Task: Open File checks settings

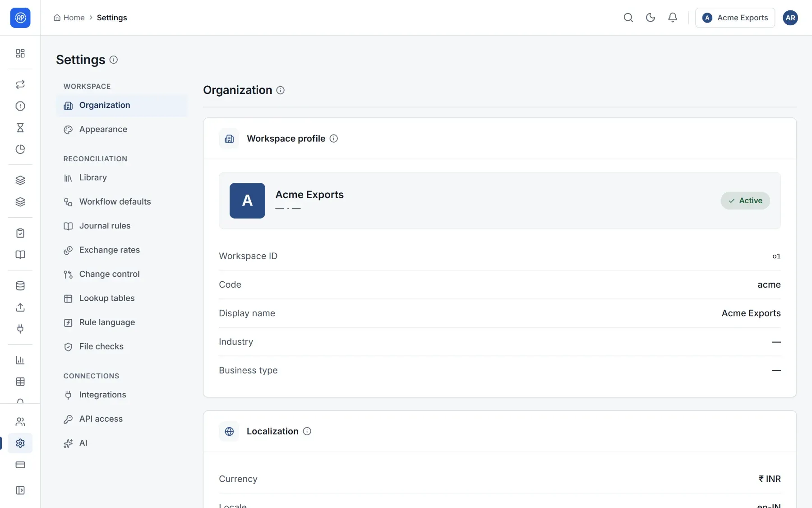Action: (122, 347)
